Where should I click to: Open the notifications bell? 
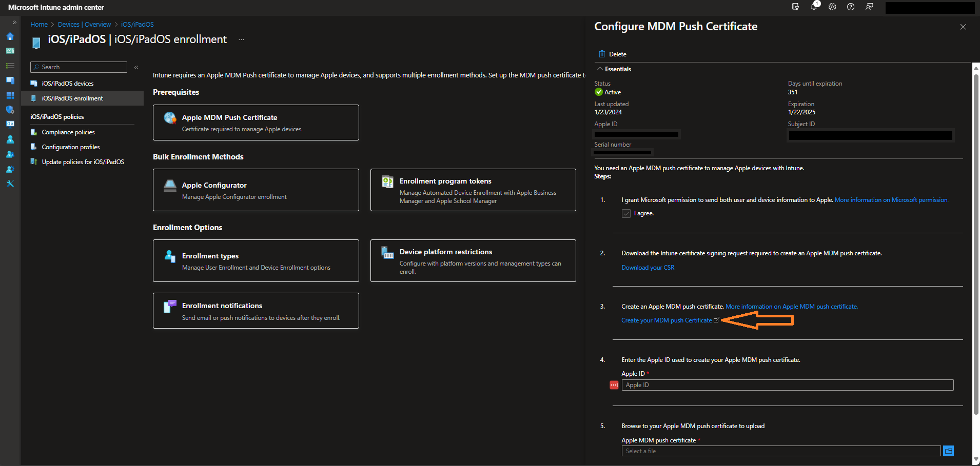[x=815, y=7]
